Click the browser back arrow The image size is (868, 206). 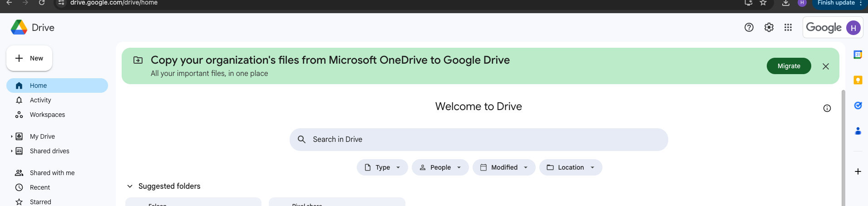point(9,3)
